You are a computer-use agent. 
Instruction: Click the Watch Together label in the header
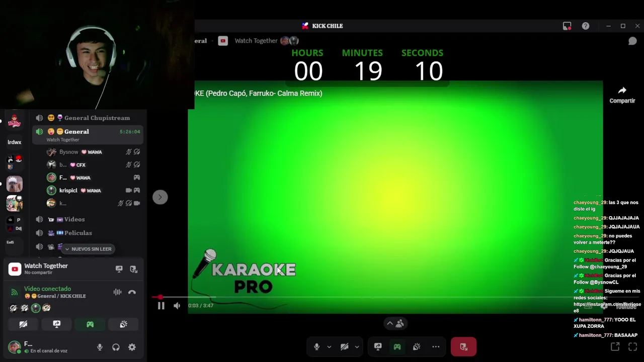[x=256, y=41]
